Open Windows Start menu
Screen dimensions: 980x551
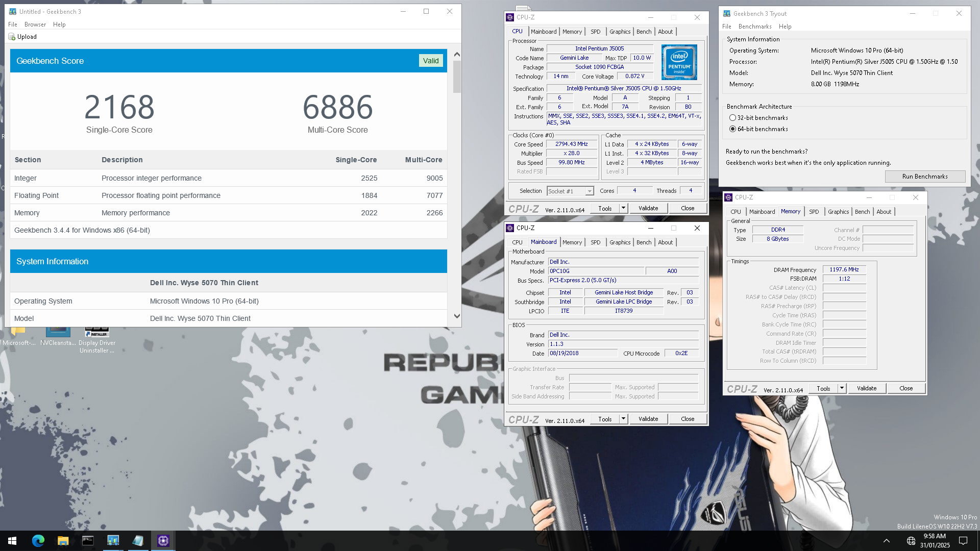click(x=12, y=541)
